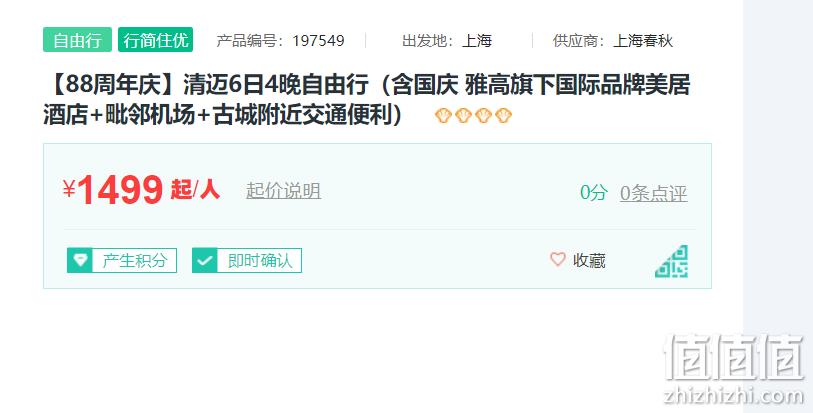Open the green QR code icon
Image resolution: width=813 pixels, height=413 pixels.
[x=671, y=261]
